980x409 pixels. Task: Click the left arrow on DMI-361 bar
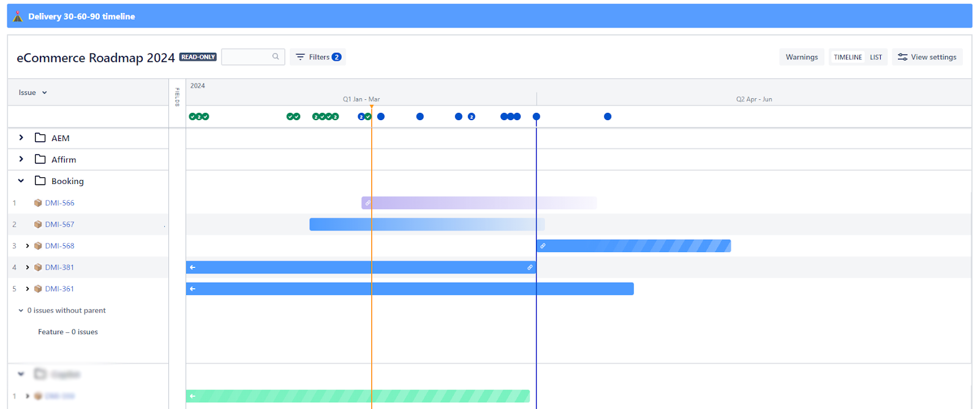[193, 289]
